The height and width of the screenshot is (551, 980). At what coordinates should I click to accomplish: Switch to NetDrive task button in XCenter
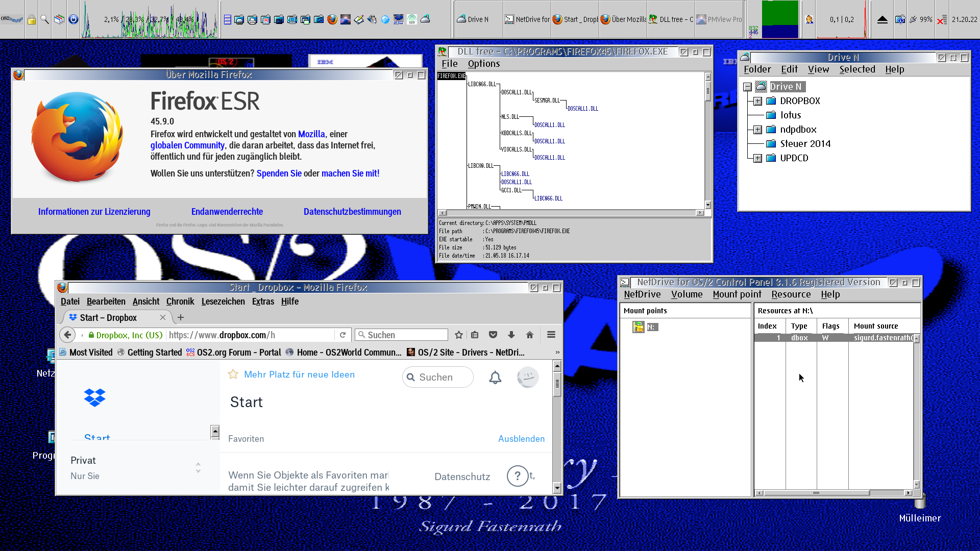pyautogui.click(x=527, y=19)
